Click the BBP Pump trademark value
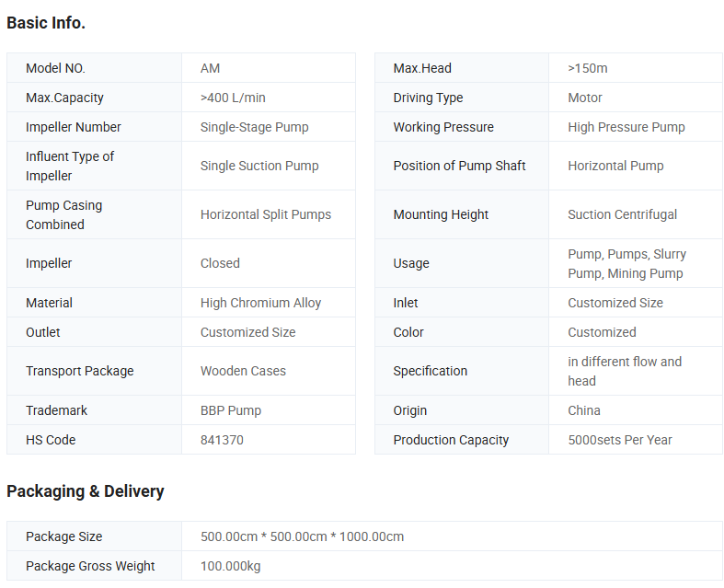The image size is (724, 588). tap(231, 410)
